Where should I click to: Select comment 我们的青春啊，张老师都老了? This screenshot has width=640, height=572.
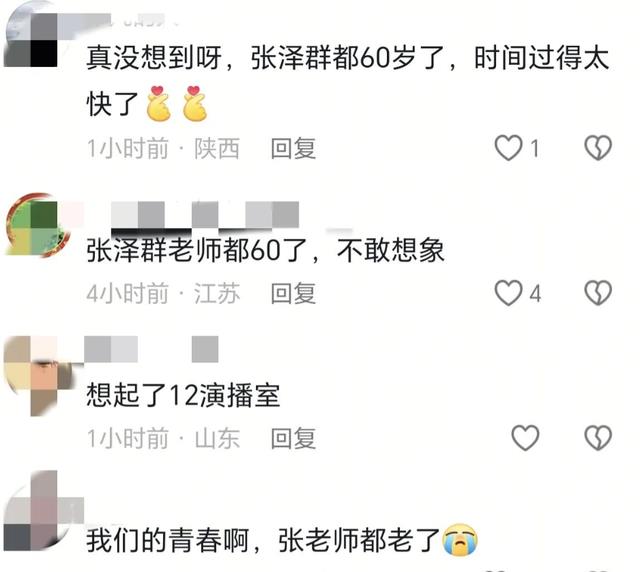click(x=263, y=540)
